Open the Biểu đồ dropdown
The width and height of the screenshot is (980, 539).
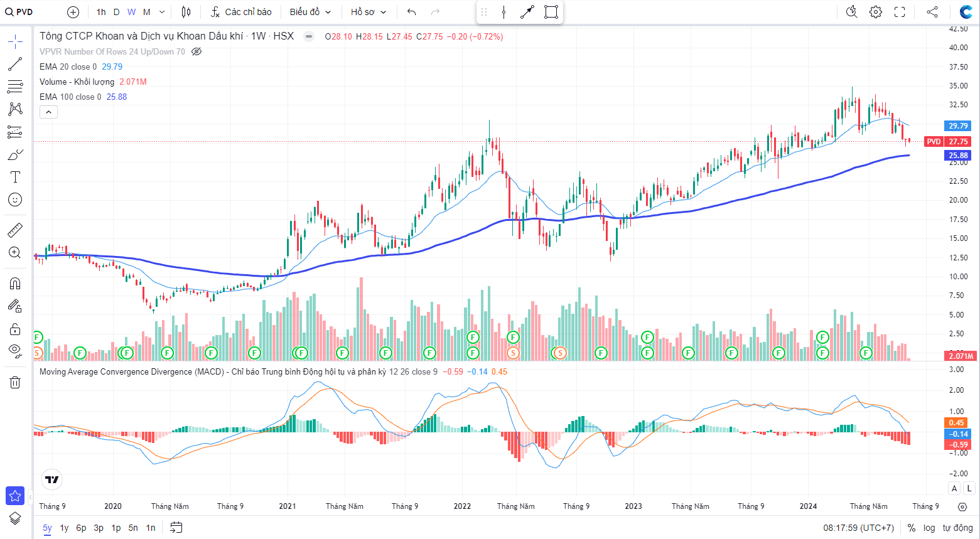point(310,12)
